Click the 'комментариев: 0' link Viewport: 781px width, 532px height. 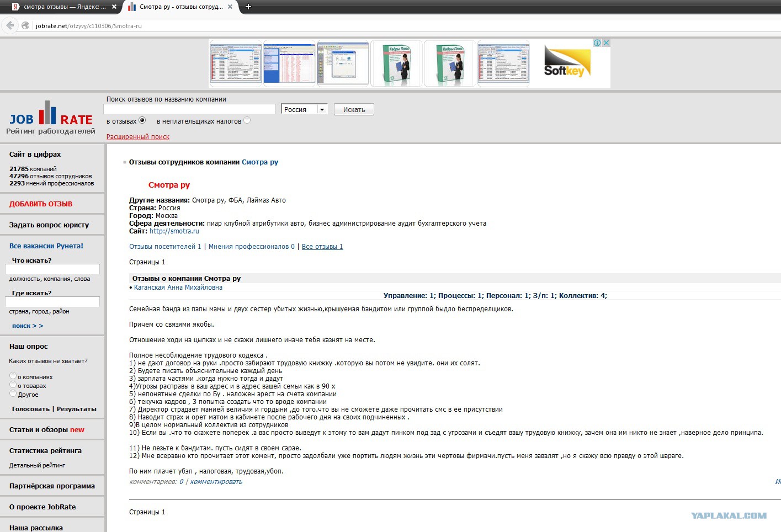(x=156, y=482)
